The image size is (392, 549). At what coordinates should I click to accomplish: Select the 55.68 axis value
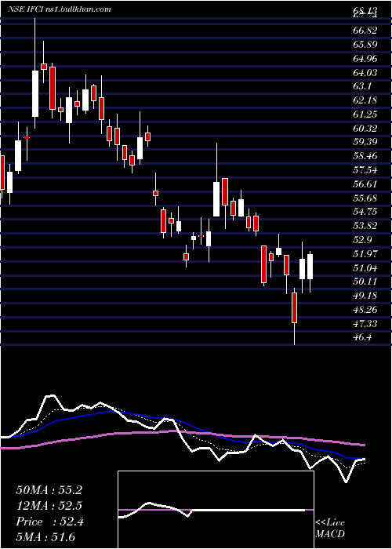tap(365, 198)
